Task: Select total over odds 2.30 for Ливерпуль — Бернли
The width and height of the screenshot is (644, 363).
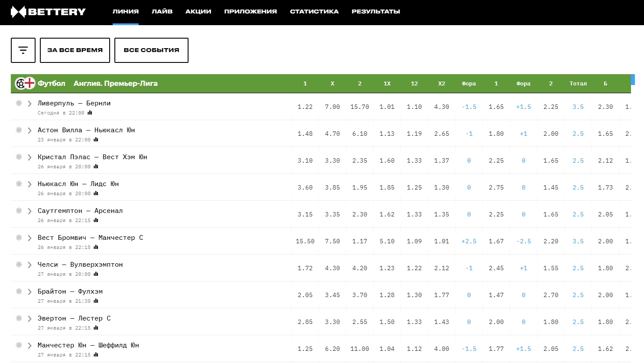Action: click(x=605, y=107)
